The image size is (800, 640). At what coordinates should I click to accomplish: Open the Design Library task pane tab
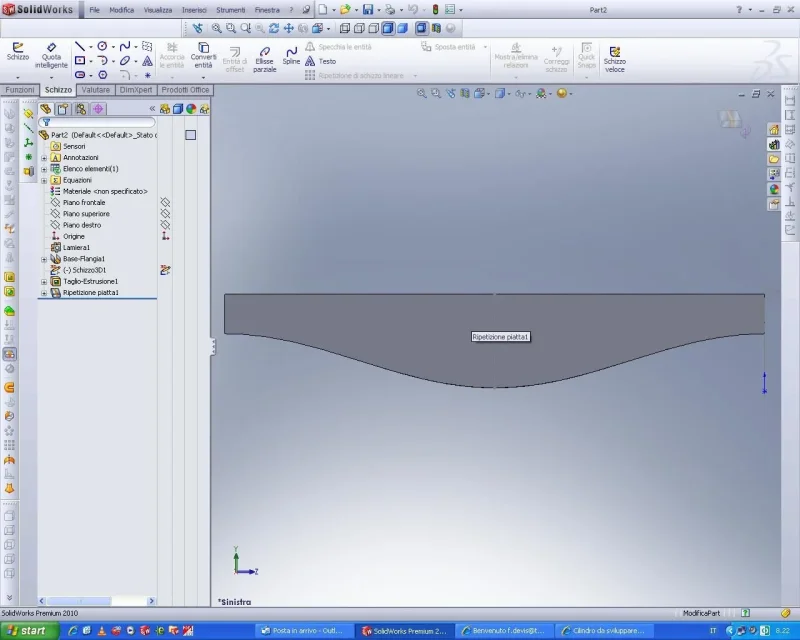[774, 145]
